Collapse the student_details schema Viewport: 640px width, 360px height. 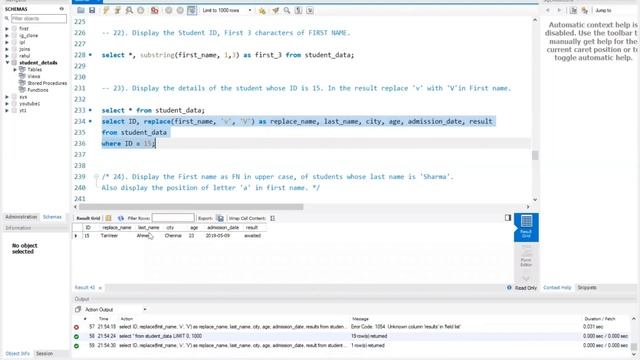(7, 63)
